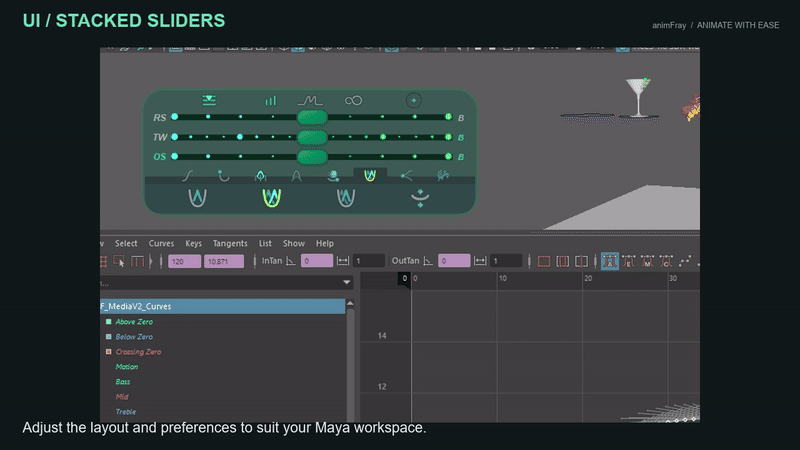800x450 pixels.
Task: Select the last scribble tool tab icon
Action: click(443, 176)
